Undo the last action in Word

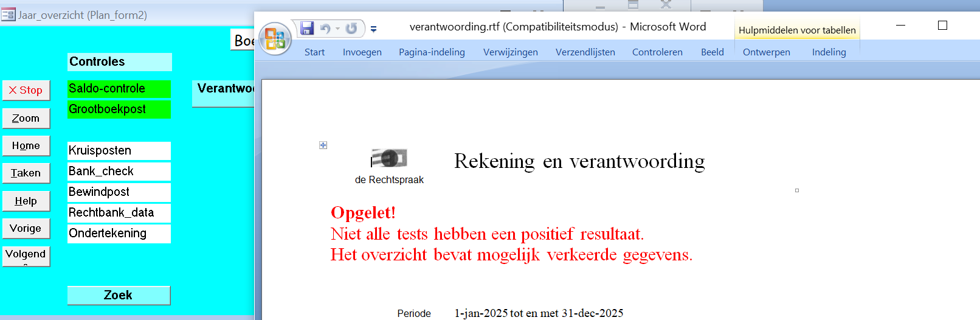[325, 29]
